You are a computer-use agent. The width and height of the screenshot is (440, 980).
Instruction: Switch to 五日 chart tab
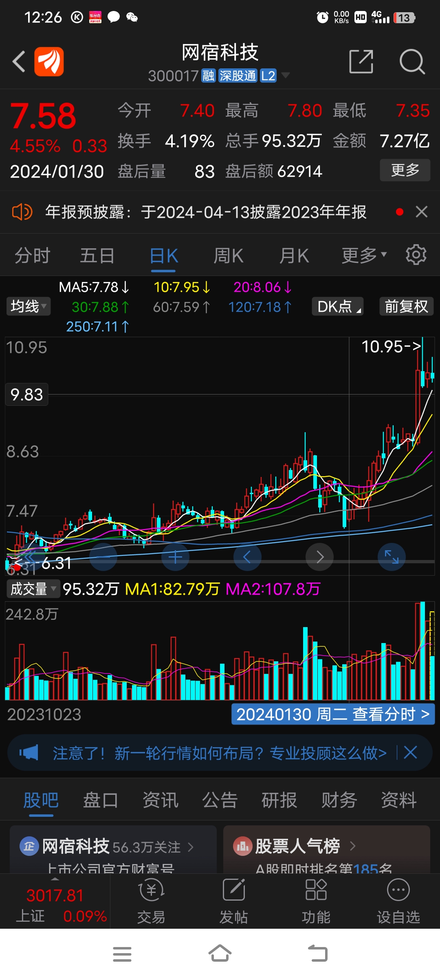tap(97, 256)
